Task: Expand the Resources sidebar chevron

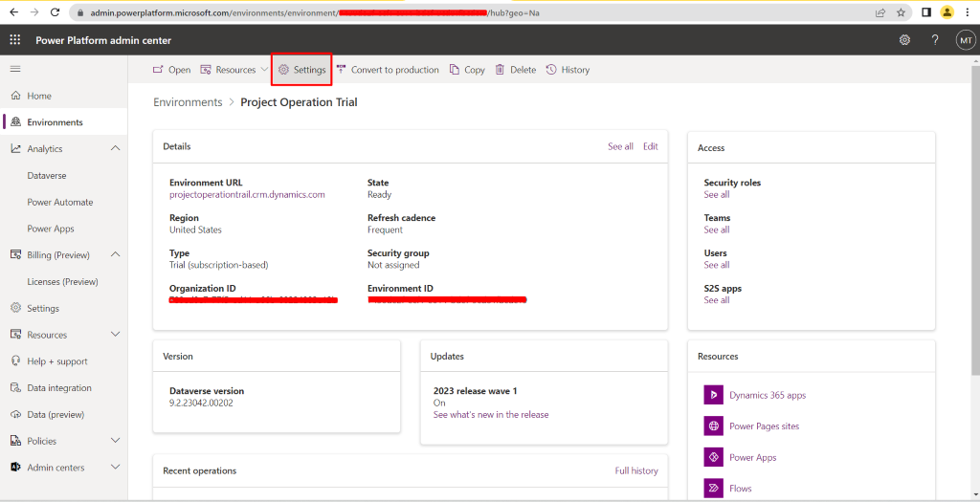Action: [115, 335]
